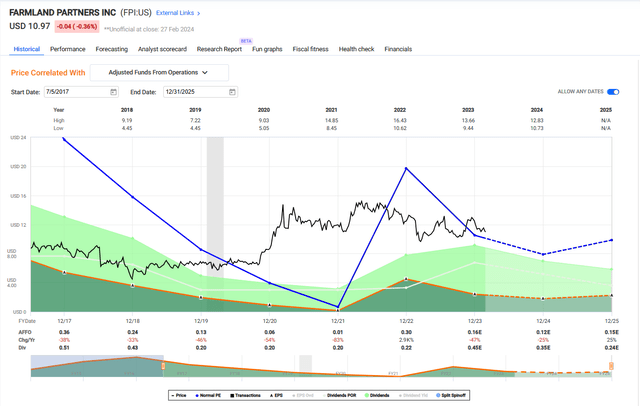The width and height of the screenshot is (640, 406).
Task: Toggle Split Spinoff legend entry
Action: 451,395
